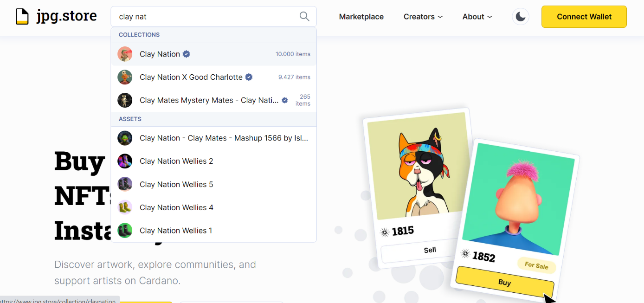Click the Connect Wallet button

point(584,17)
